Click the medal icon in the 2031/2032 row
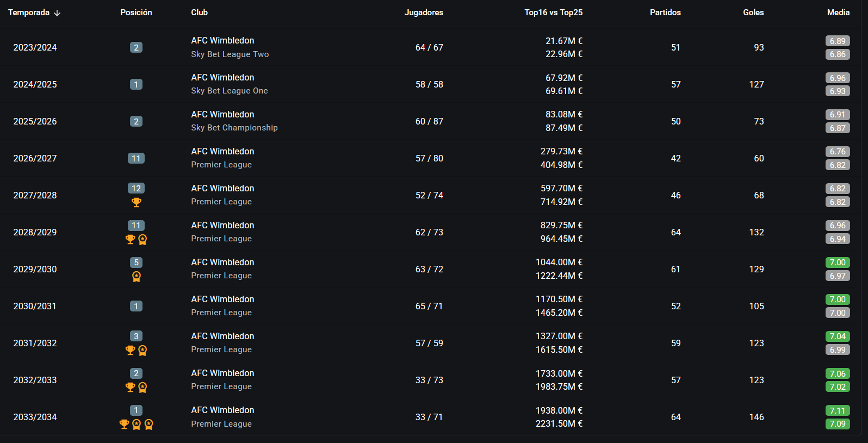The image size is (868, 443). pos(142,350)
